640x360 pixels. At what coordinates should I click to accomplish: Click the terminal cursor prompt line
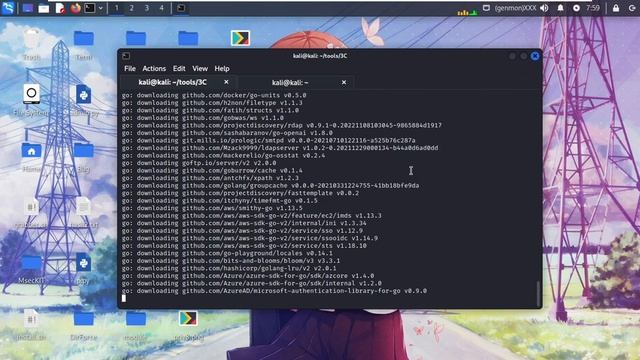click(x=124, y=298)
